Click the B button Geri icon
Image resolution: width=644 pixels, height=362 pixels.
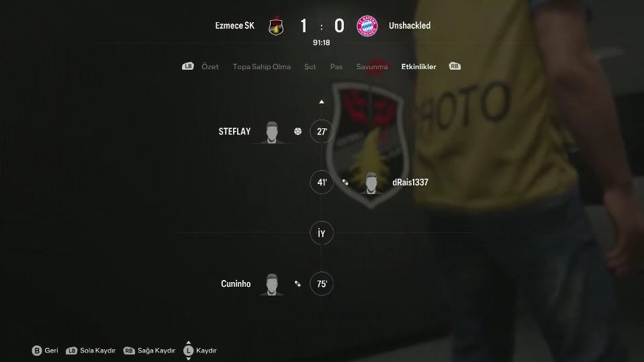click(x=36, y=351)
